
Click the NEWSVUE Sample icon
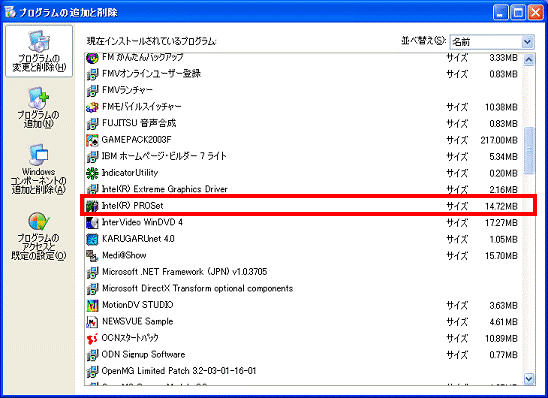click(92, 322)
